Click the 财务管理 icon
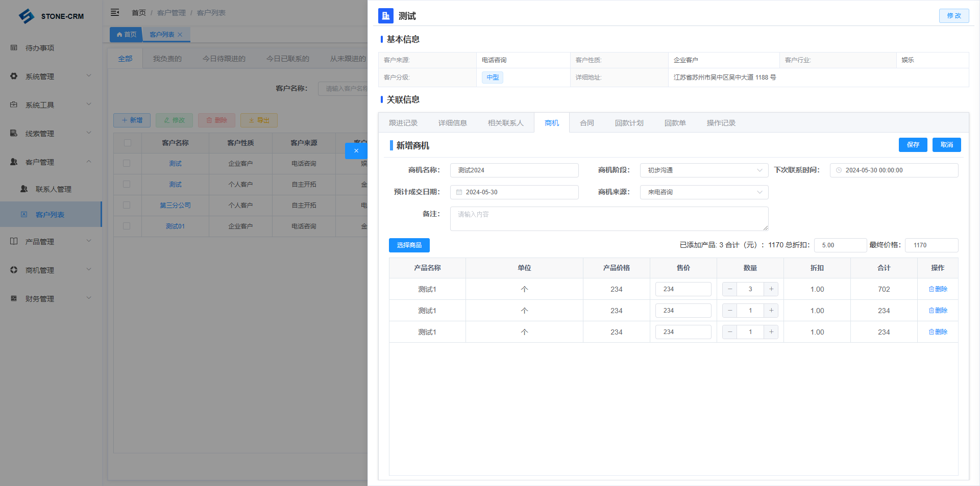 [14, 299]
